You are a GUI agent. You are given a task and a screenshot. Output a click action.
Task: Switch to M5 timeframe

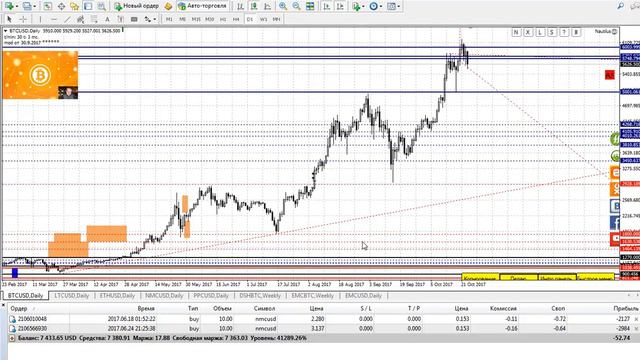tap(182, 19)
